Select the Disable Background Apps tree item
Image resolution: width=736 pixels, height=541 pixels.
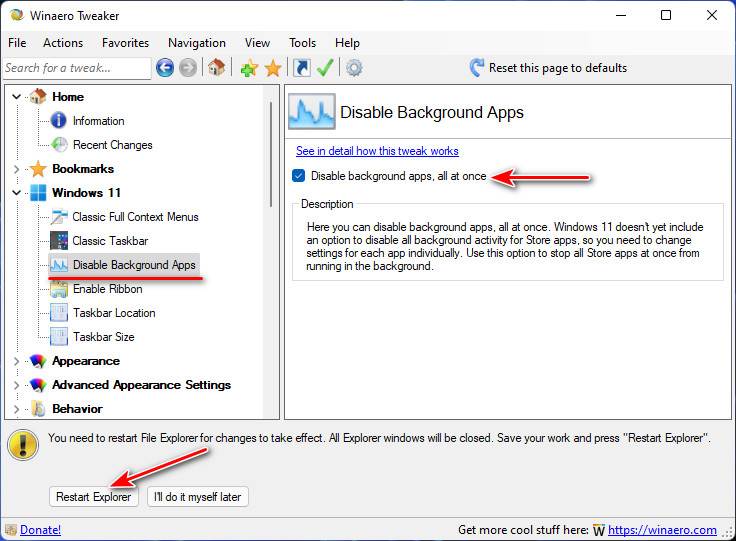(134, 265)
